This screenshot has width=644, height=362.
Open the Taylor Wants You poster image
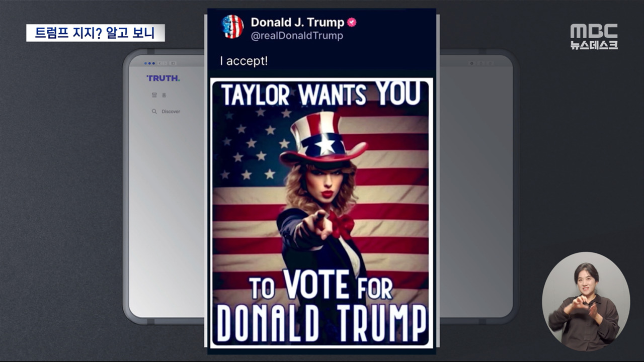tap(321, 212)
